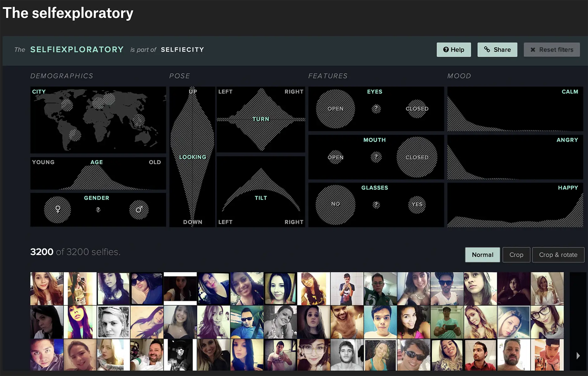
Task: Toggle the mouth Open filter circle
Action: point(335,157)
